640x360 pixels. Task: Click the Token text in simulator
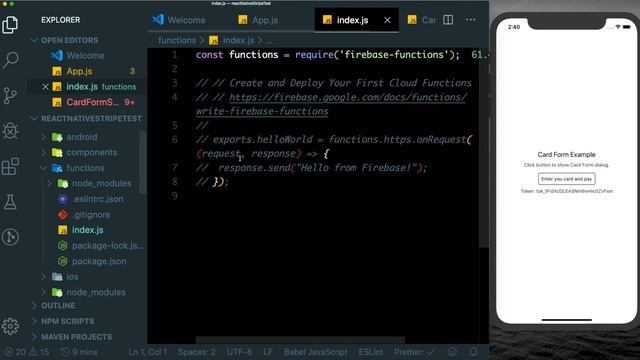tap(567, 191)
